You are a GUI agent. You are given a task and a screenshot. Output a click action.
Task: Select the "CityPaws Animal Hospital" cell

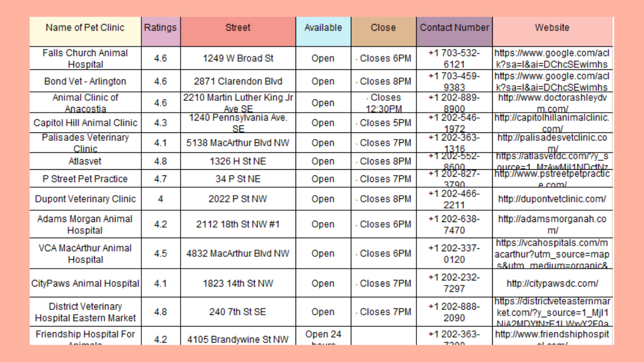(85, 283)
